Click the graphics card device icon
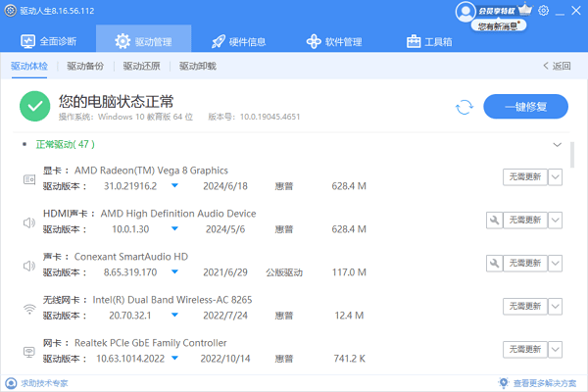 pyautogui.click(x=29, y=179)
